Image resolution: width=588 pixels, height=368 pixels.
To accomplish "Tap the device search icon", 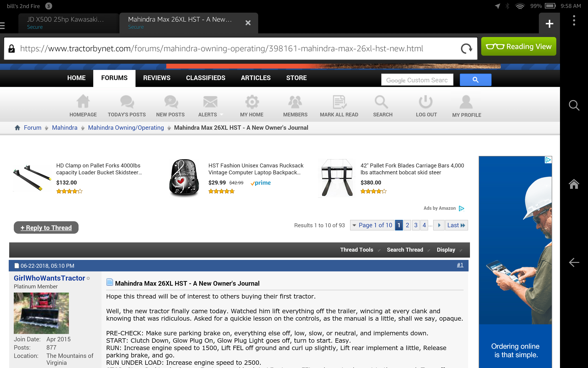I will coord(574,105).
